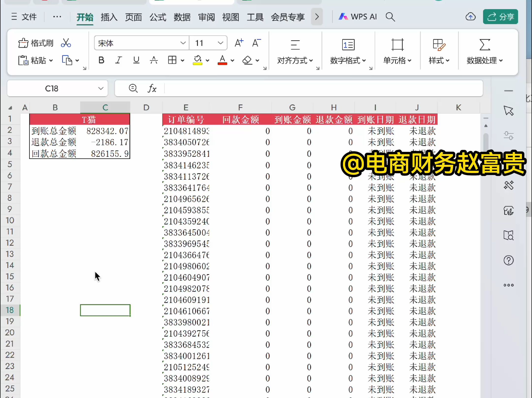Viewport: 532px width, 398px height.
Task: Switch to the 会员专享 tab
Action: (x=288, y=17)
